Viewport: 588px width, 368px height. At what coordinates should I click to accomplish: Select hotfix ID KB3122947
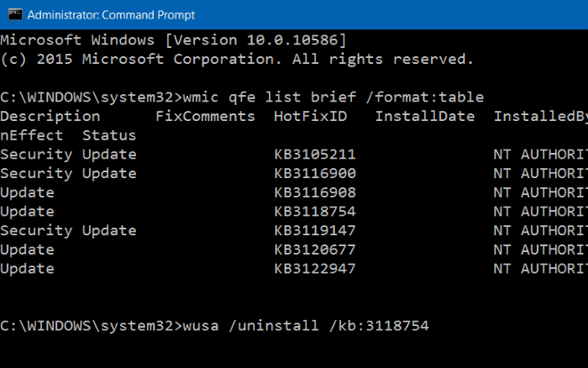pos(315,269)
